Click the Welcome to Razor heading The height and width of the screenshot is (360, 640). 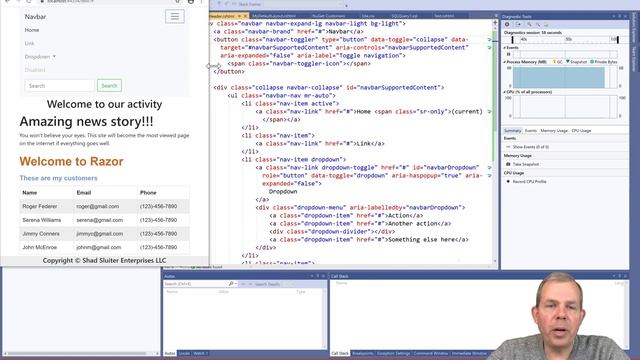point(71,161)
